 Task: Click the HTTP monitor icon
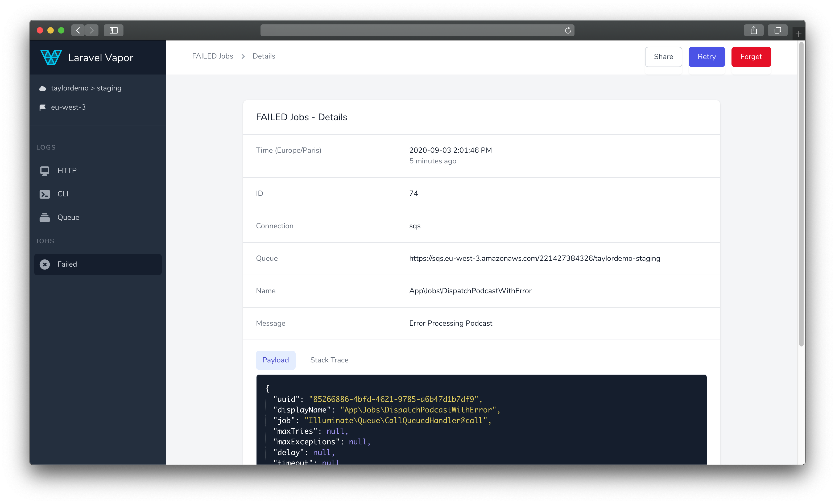[x=45, y=171]
